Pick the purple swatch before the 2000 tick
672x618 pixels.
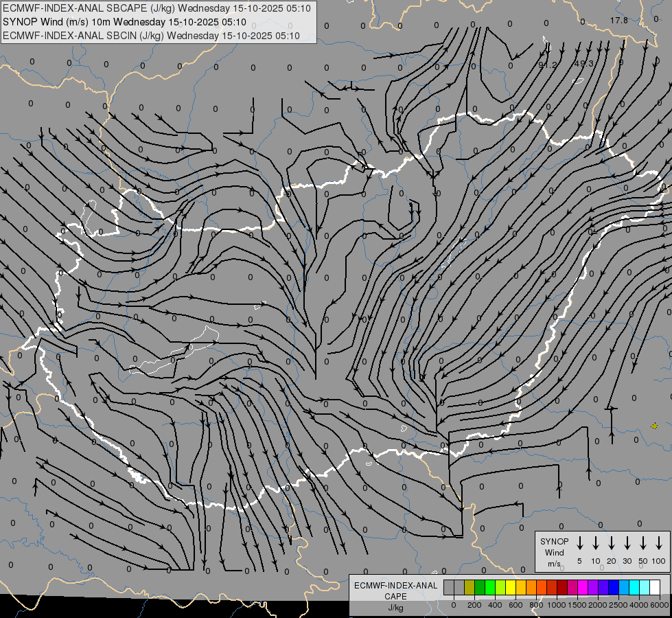click(593, 587)
